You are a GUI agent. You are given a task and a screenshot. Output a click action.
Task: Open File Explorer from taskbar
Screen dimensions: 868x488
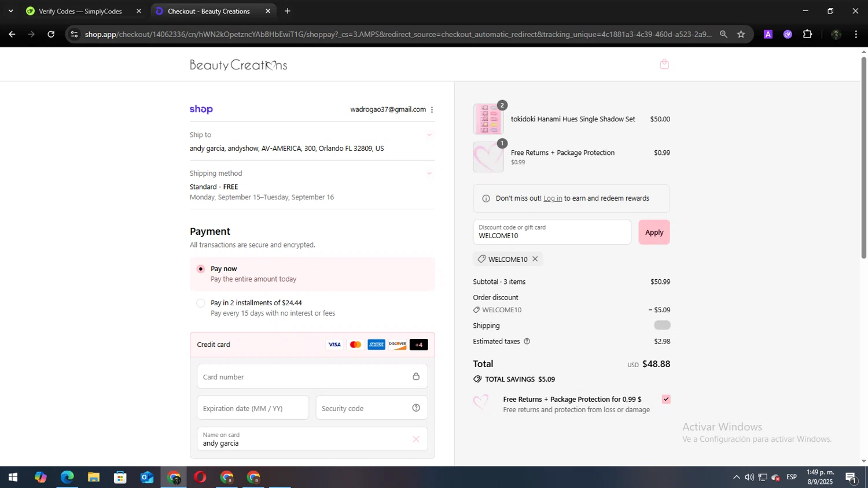[x=94, y=477]
